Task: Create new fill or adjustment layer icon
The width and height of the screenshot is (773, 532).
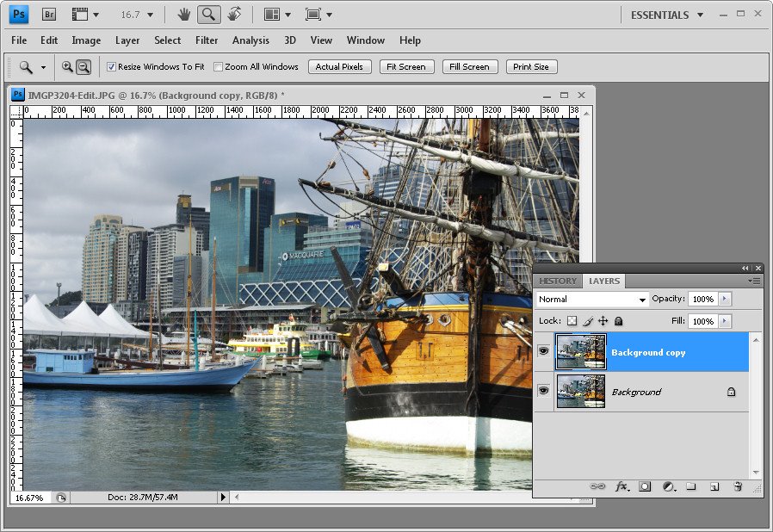Action: pos(669,486)
